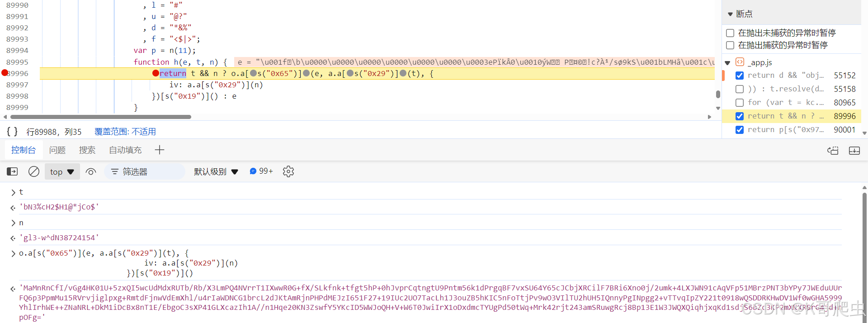Collapse the 断点 breakpoints section
Image resolution: width=868 pixels, height=323 pixels.
tap(730, 14)
